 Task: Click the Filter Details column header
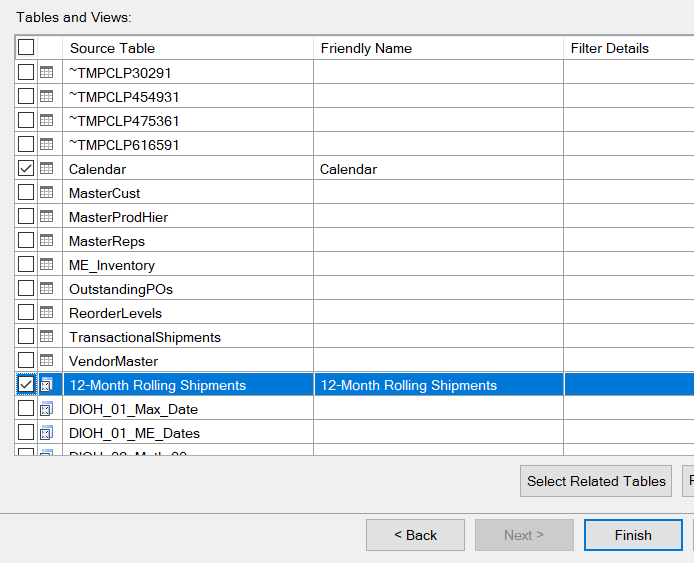click(x=628, y=48)
